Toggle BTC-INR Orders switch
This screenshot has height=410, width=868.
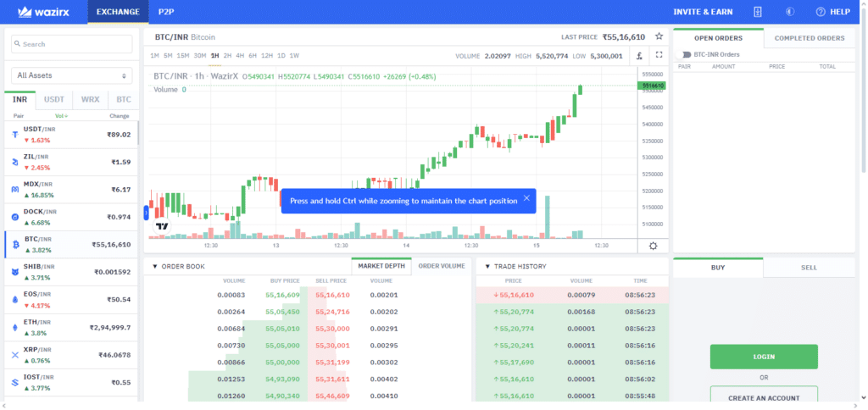(686, 54)
